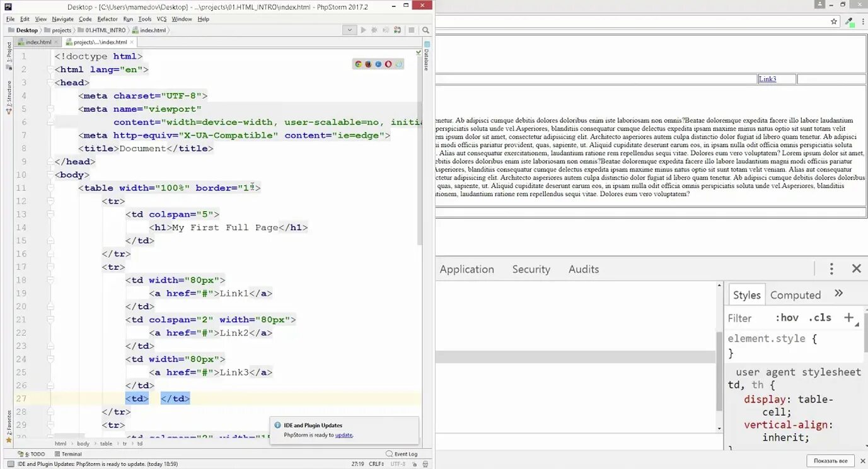
Task: Collapse tr fold marker on line 17
Action: tap(50, 267)
